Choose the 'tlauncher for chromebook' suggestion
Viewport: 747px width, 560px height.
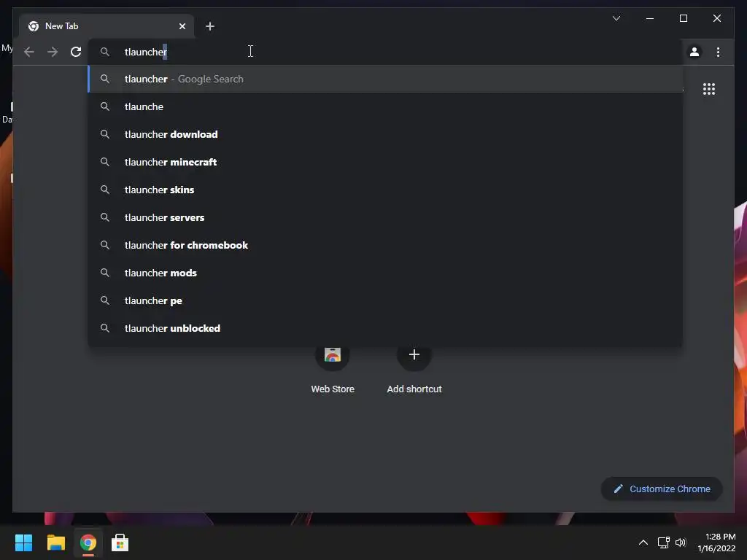[x=385, y=245]
